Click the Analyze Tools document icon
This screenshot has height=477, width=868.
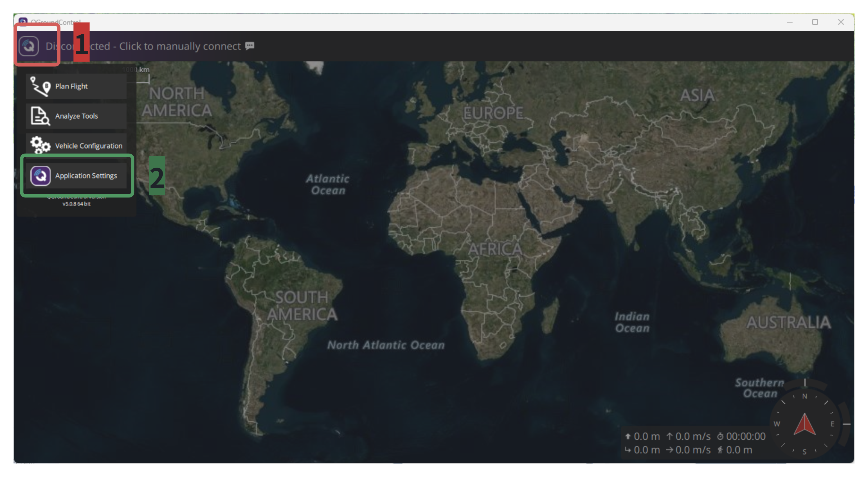[x=40, y=116]
